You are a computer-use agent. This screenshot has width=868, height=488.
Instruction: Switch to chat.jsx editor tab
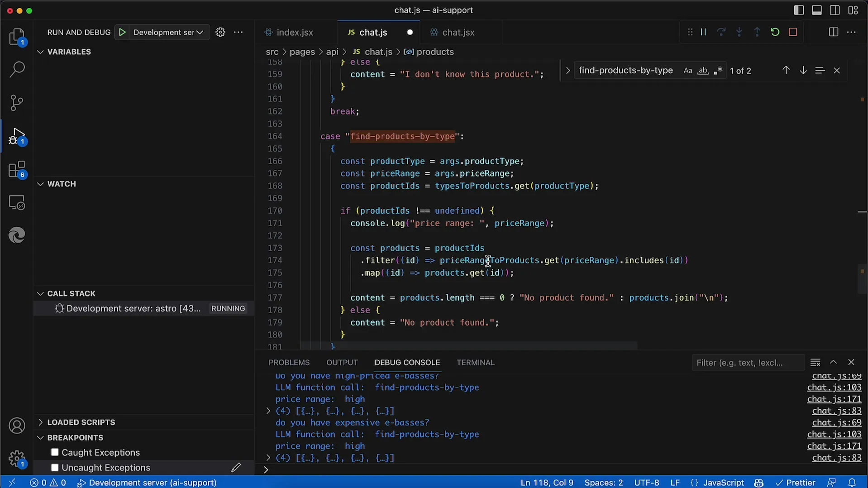coord(458,32)
